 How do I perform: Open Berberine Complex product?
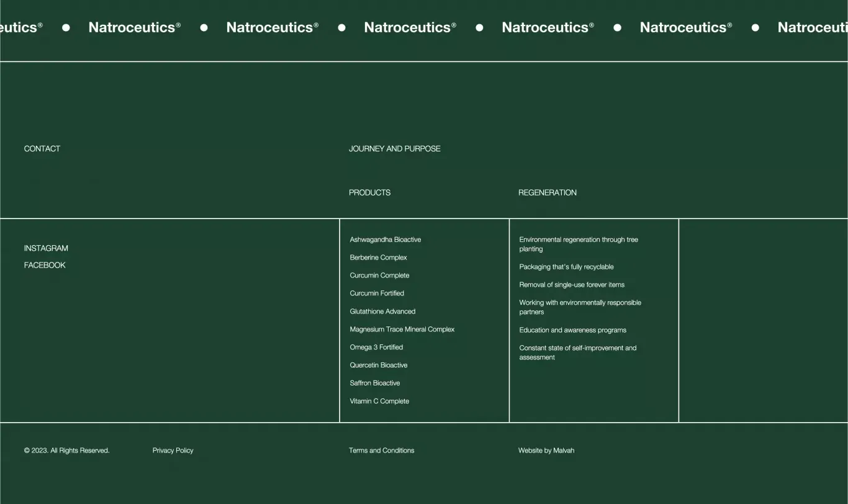tap(379, 258)
